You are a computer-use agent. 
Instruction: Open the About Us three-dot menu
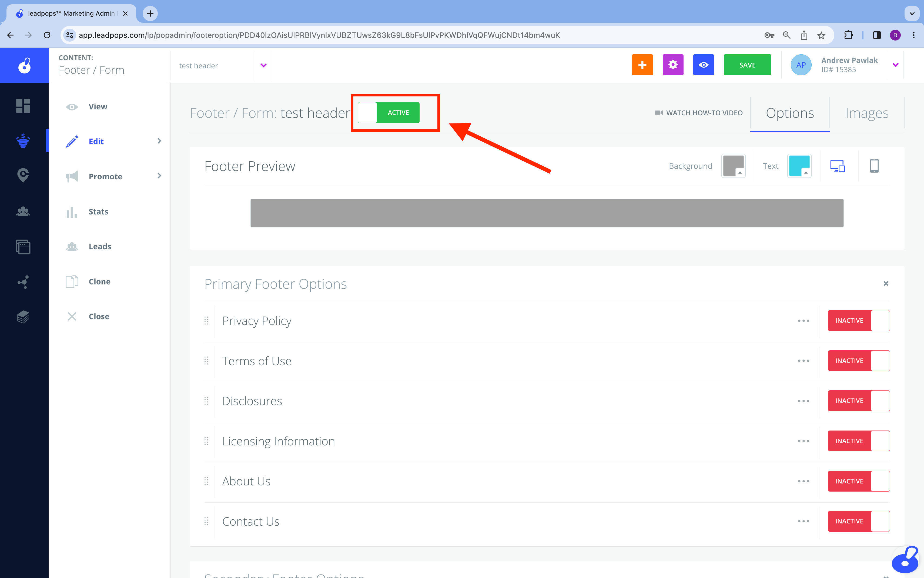[x=803, y=481]
